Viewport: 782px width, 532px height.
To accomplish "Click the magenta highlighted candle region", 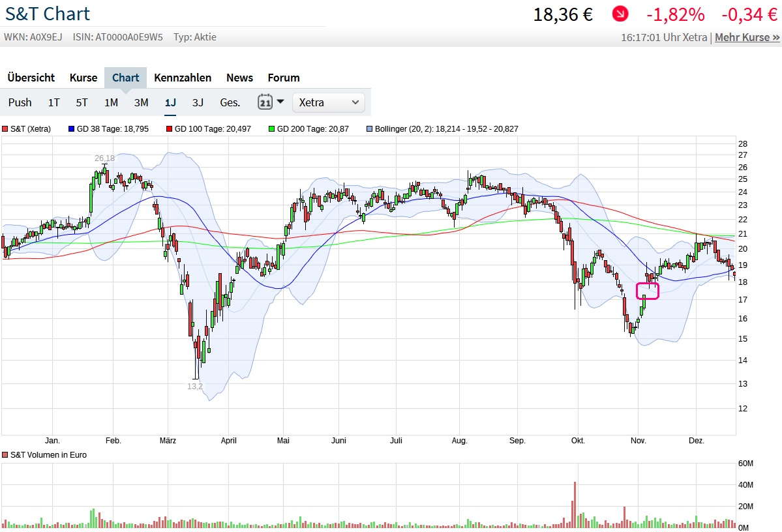I will 646,291.
